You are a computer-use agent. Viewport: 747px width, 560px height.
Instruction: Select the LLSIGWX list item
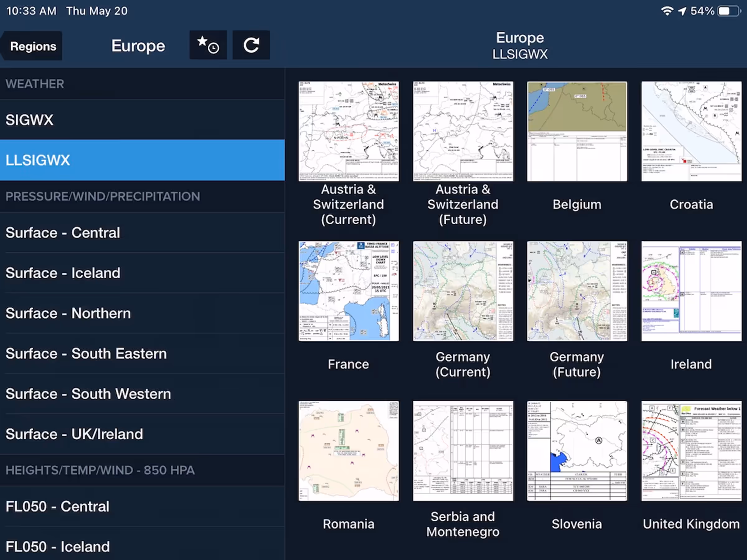point(142,160)
